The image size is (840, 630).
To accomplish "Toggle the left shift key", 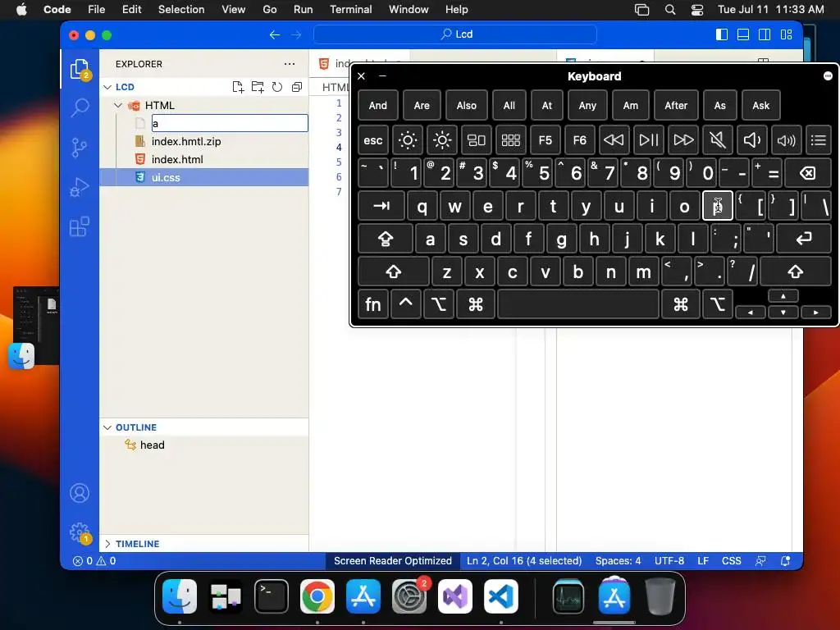I will pos(394,272).
